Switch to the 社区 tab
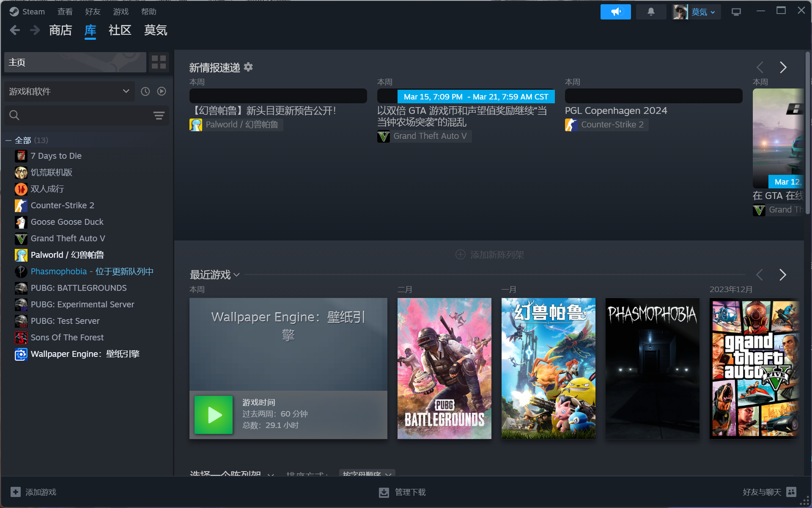Image resolution: width=812 pixels, height=508 pixels. click(x=120, y=30)
